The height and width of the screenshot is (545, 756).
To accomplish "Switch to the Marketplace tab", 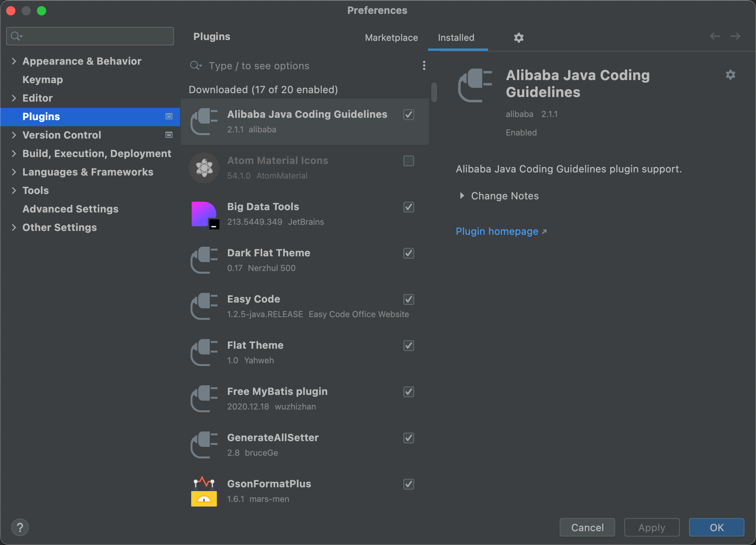I will (x=391, y=38).
